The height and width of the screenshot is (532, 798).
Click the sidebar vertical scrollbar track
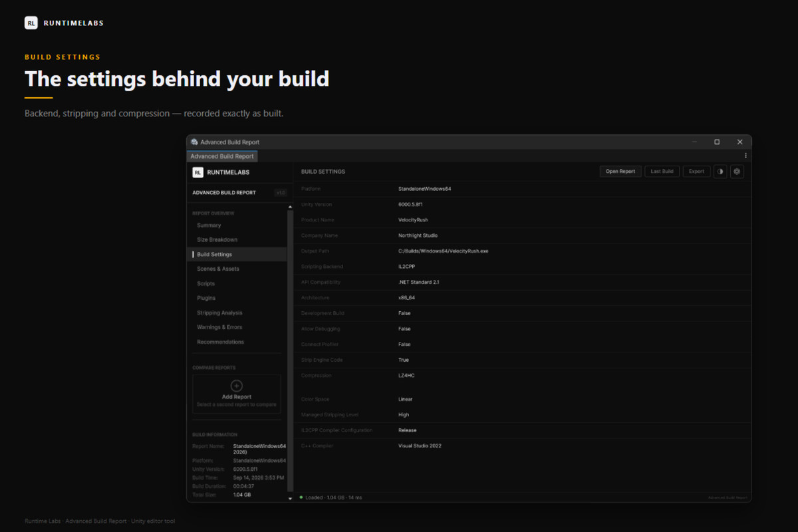(x=290, y=352)
